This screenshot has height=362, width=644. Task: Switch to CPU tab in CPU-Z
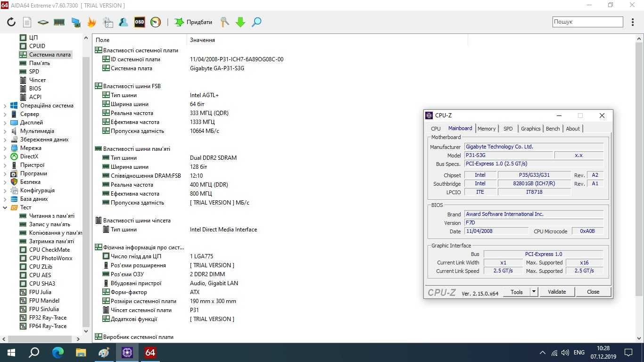(x=436, y=129)
